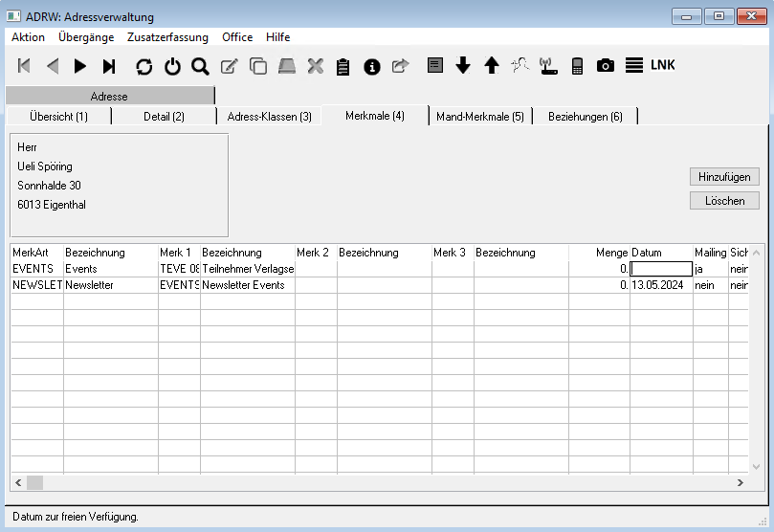Click the camera icon in toolbar
The width and height of the screenshot is (774, 532).
pyautogui.click(x=605, y=66)
